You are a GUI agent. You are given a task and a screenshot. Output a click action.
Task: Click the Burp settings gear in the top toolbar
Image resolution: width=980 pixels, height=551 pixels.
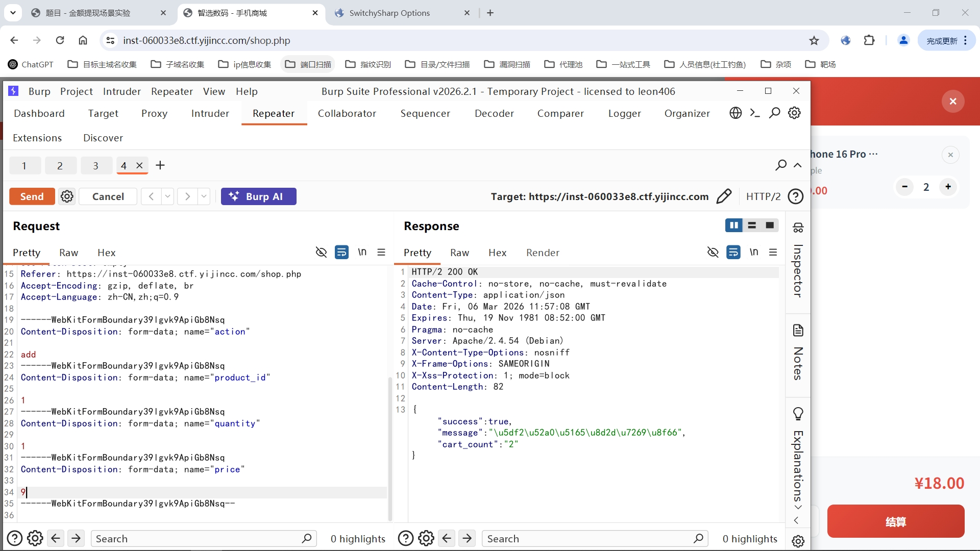pos(794,113)
